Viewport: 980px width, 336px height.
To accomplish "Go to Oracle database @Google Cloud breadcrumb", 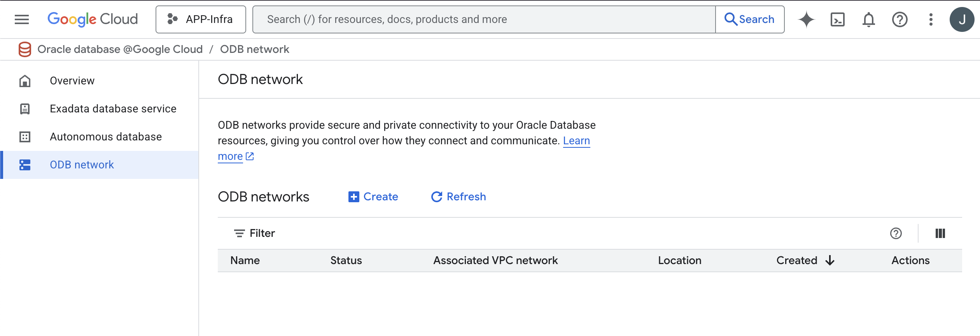I will click(x=120, y=49).
